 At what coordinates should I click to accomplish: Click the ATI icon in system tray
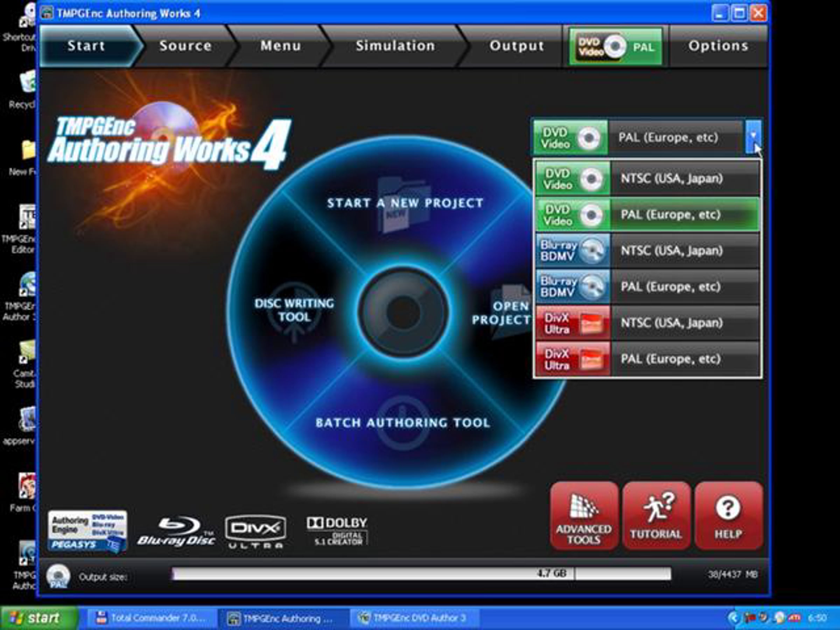[794, 618]
